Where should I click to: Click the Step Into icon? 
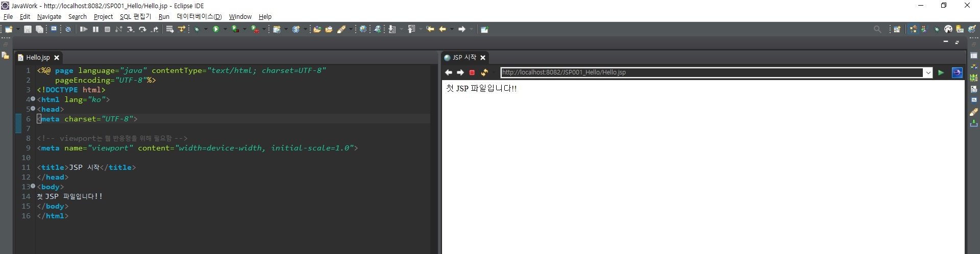pyautogui.click(x=130, y=30)
